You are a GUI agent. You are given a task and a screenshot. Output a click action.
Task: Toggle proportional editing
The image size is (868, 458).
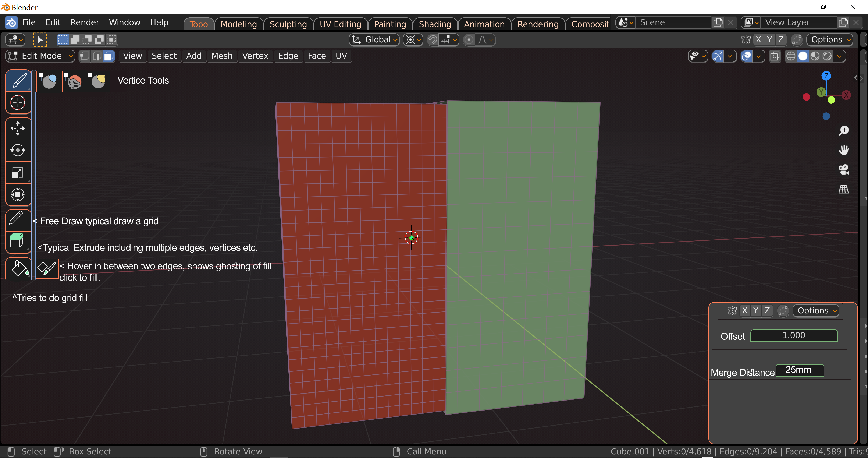469,40
